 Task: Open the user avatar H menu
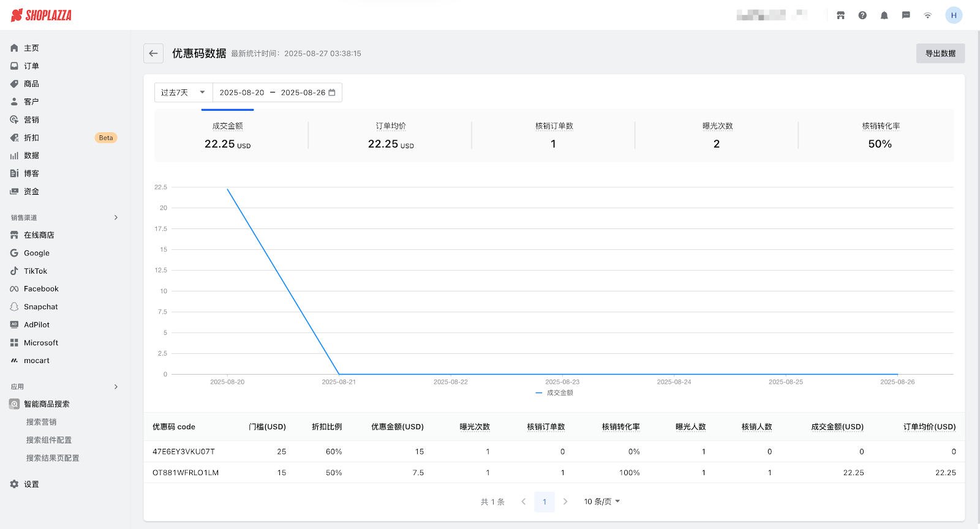tap(954, 15)
